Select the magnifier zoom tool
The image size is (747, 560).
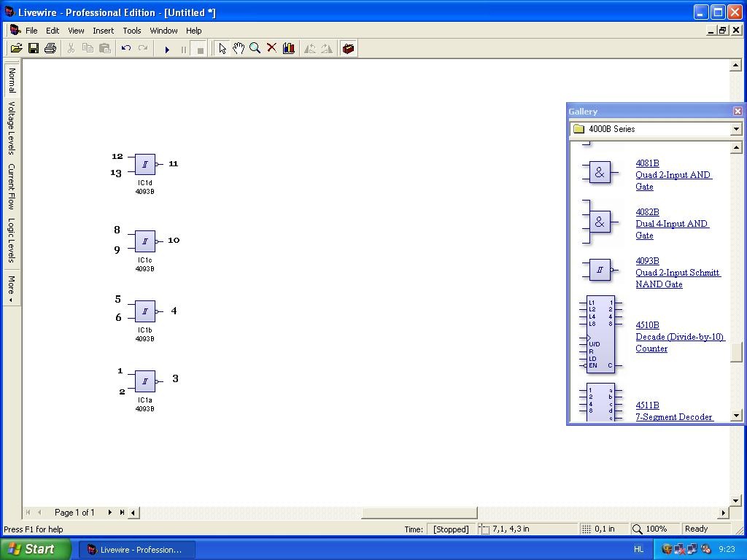255,48
